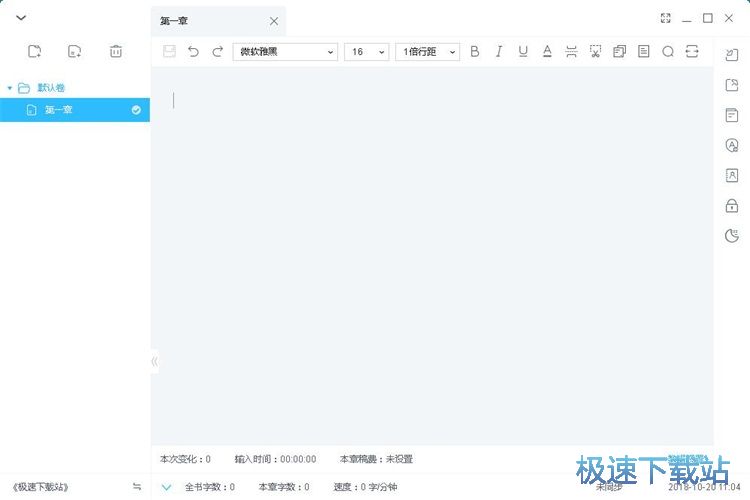Open the 1倍行距 line spacing dropdown
750x500 pixels.
[x=427, y=51]
